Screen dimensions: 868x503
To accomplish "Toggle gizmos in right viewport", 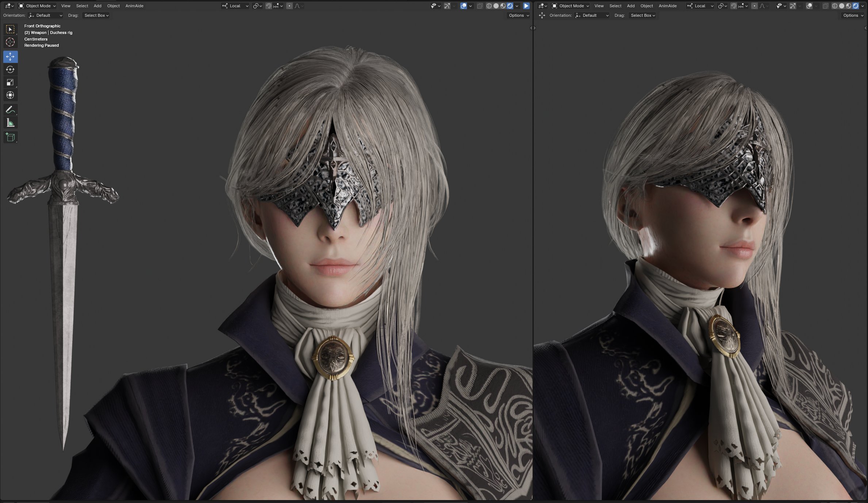I will click(x=793, y=6).
